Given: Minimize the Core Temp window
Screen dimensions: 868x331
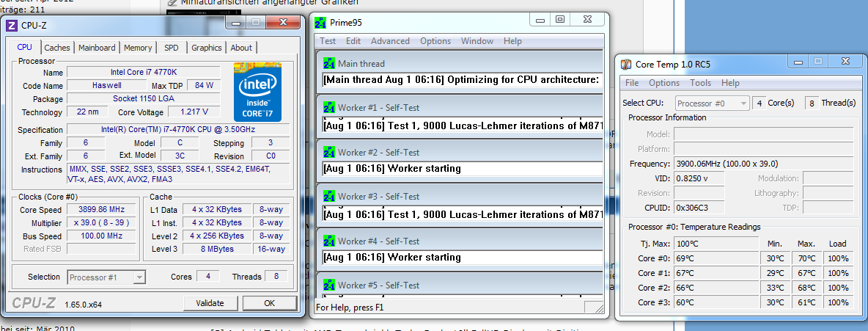Looking at the screenshot, I should pos(798,62).
